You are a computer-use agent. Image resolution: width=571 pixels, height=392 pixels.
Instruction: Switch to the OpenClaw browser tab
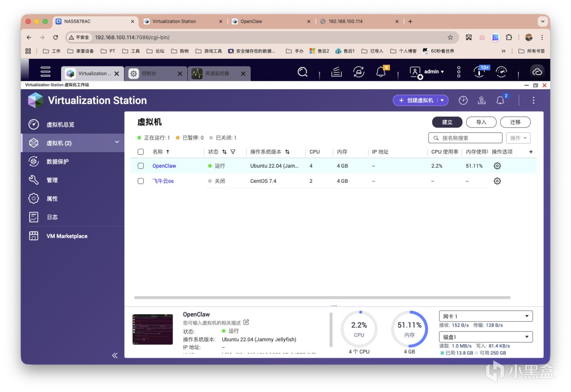click(271, 21)
